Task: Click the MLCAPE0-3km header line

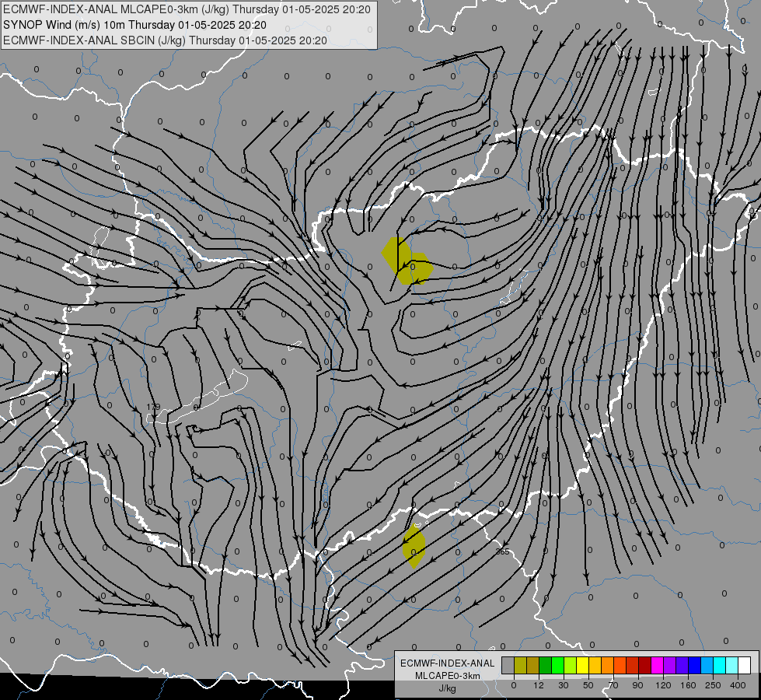Action: pyautogui.click(x=187, y=9)
